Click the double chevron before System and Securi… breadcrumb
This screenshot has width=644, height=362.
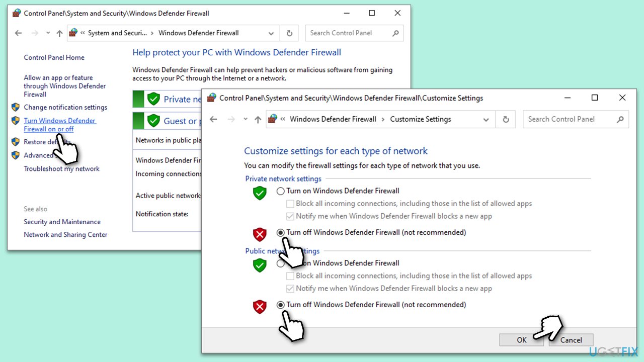point(82,33)
